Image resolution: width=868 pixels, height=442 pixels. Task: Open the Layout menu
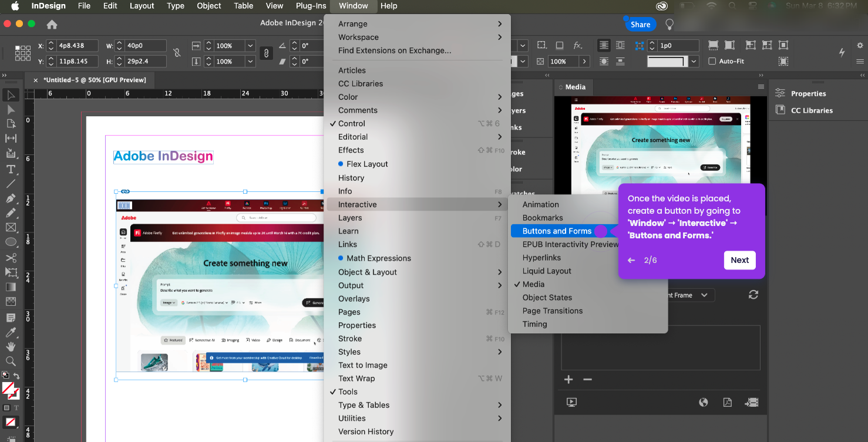[142, 6]
